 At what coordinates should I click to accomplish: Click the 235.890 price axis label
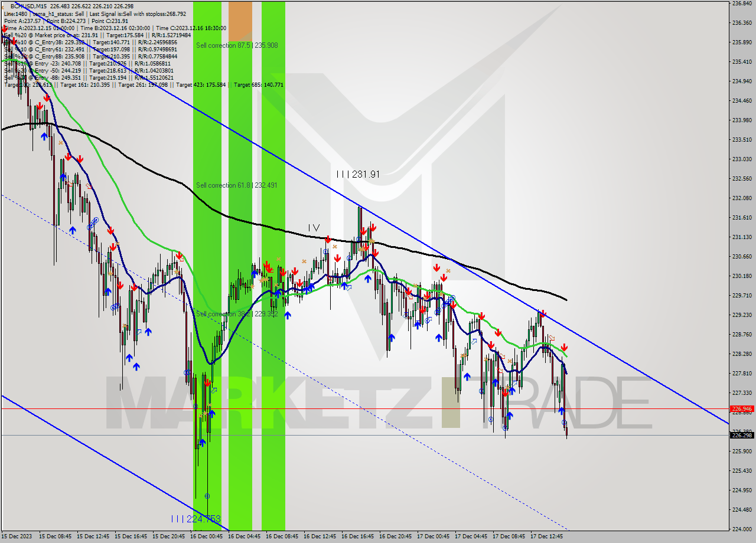point(742,42)
